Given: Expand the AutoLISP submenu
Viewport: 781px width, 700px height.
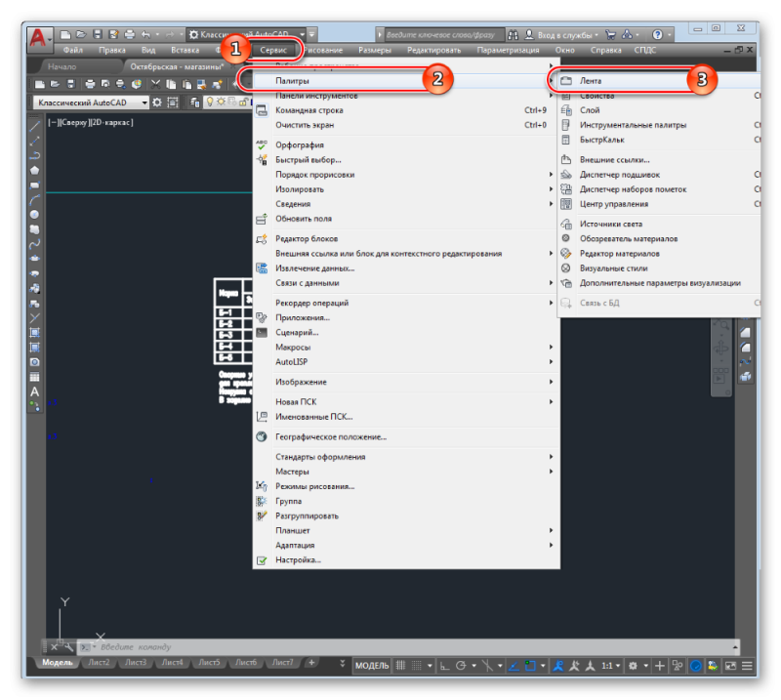Looking at the screenshot, I should click(x=406, y=362).
